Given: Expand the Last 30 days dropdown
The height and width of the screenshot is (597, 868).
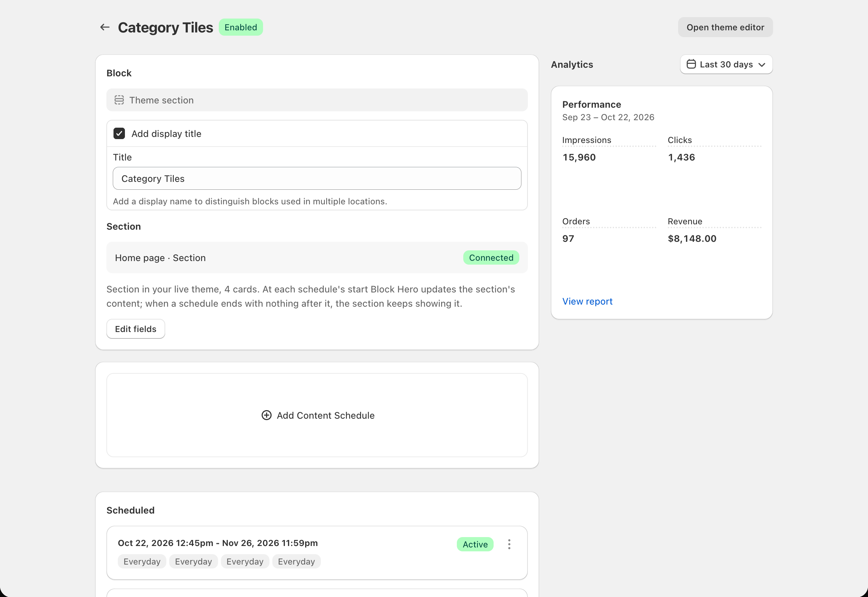Looking at the screenshot, I should pos(726,64).
